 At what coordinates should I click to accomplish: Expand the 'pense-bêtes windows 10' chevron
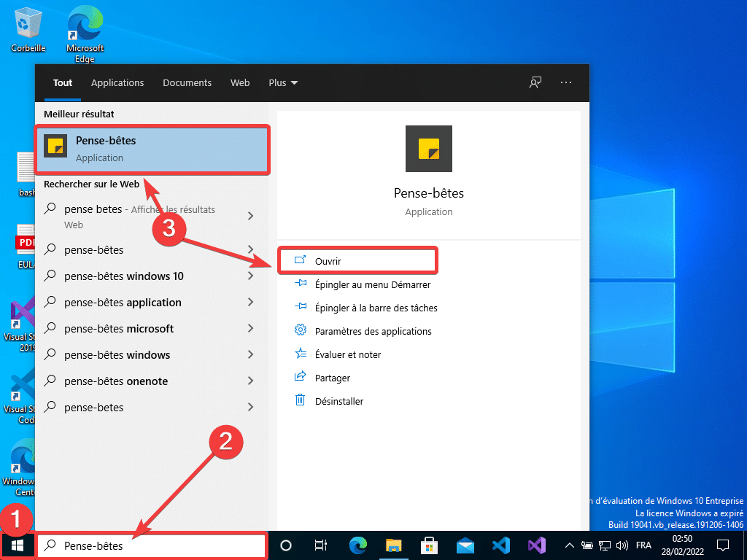point(251,276)
